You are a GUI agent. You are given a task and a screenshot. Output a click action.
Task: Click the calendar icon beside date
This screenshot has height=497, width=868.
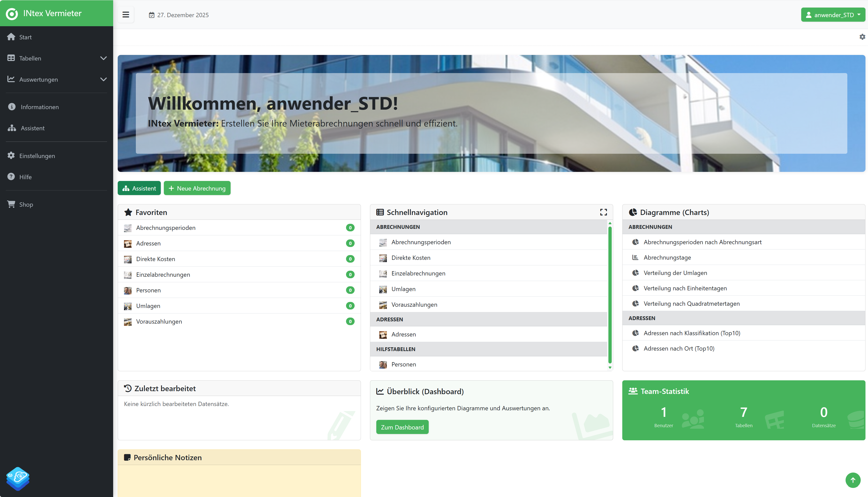coord(151,15)
